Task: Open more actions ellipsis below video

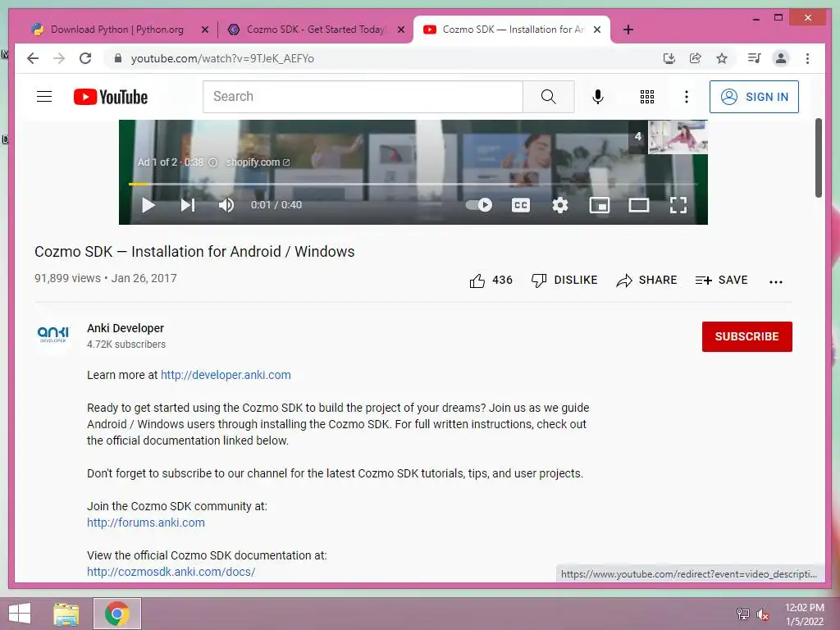Action: pyautogui.click(x=776, y=281)
